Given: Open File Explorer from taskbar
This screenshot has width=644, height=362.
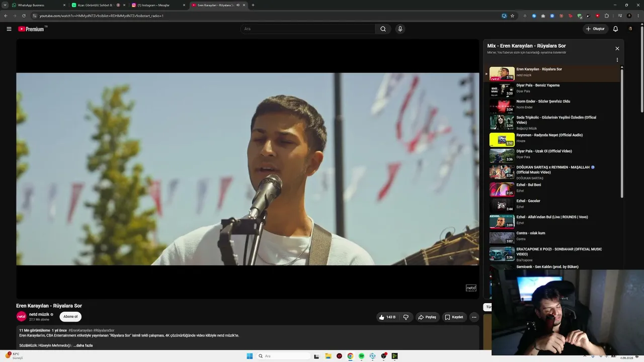Looking at the screenshot, I should coord(328,356).
